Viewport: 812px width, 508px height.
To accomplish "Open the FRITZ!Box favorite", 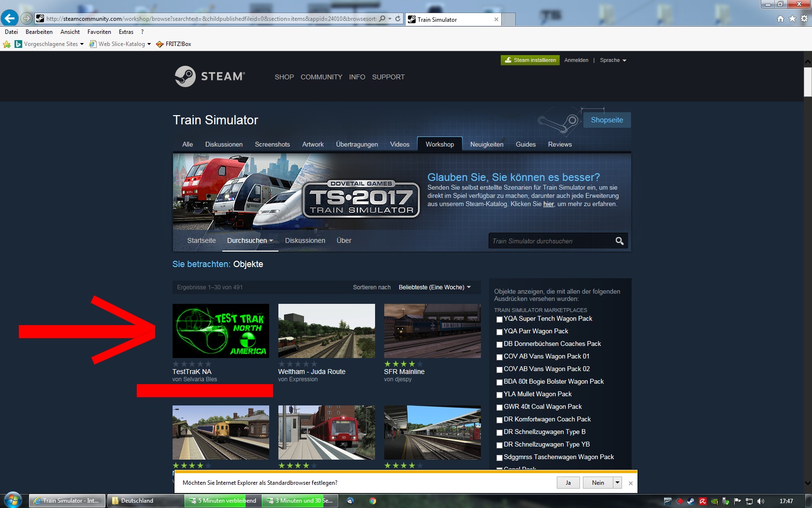I will 174,44.
